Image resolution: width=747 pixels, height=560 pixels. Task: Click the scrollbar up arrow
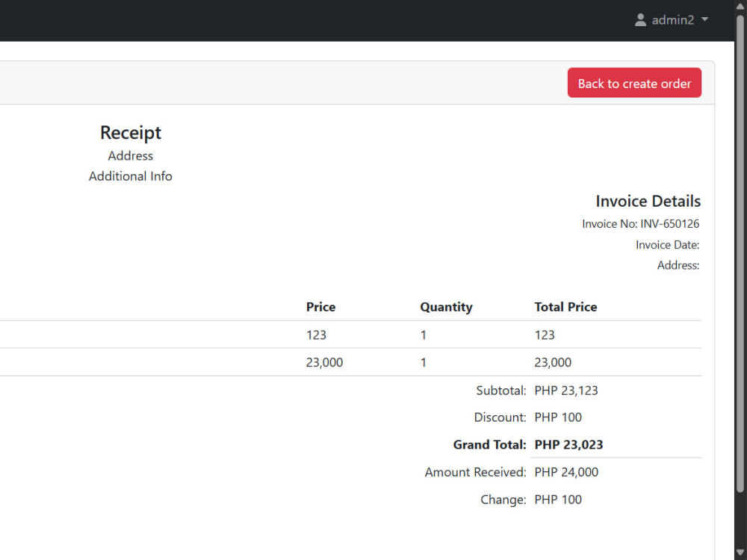pos(740,6)
